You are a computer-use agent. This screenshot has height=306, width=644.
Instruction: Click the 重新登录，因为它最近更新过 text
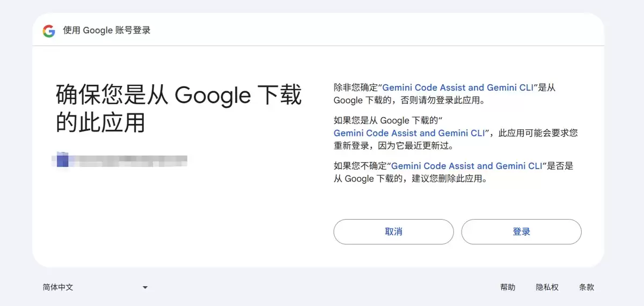[x=394, y=146]
